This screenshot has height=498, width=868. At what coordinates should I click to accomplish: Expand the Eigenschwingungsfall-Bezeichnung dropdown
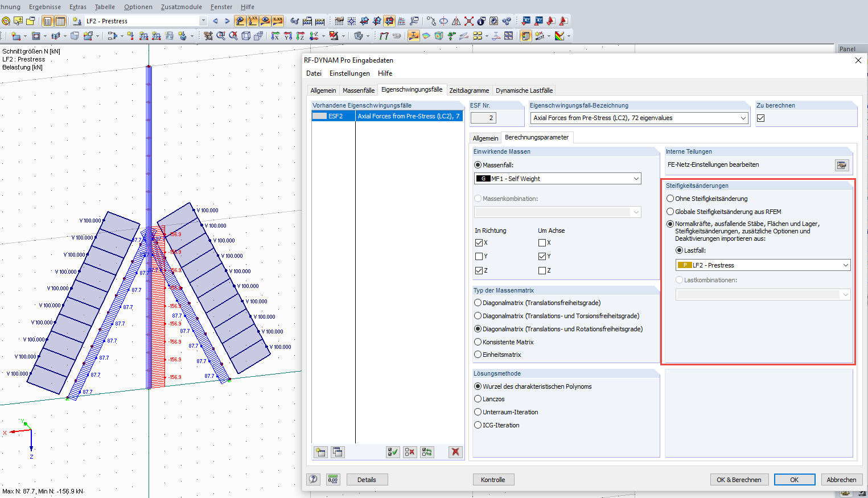743,118
